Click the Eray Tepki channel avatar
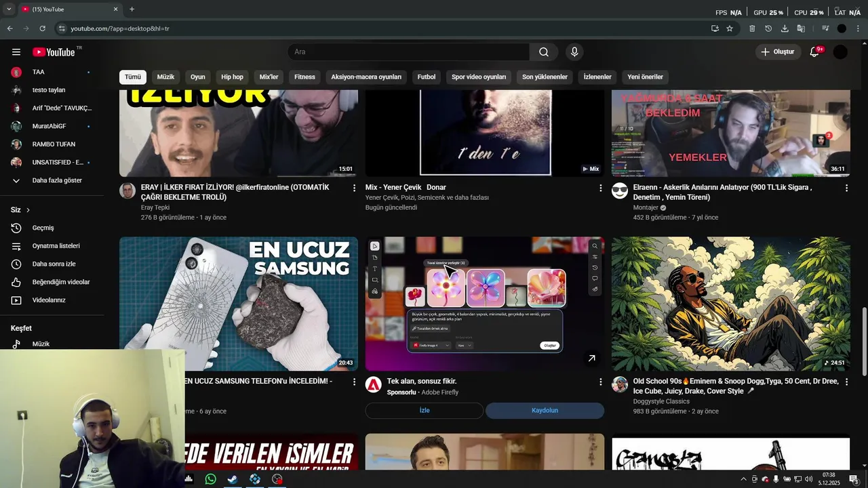The width and height of the screenshot is (868, 488). coord(127,190)
